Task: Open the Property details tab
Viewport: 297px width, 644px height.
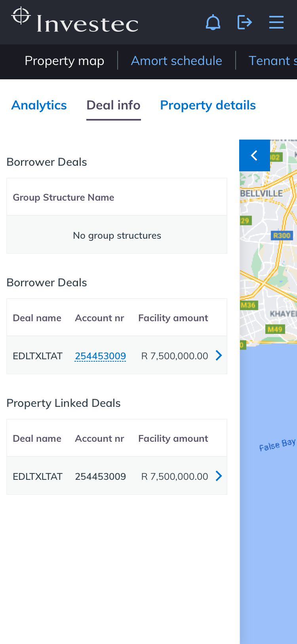Action: 208,105
